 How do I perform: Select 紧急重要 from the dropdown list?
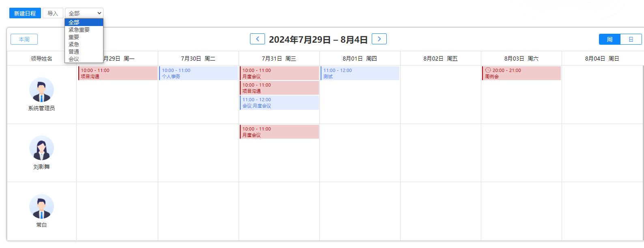point(79,30)
